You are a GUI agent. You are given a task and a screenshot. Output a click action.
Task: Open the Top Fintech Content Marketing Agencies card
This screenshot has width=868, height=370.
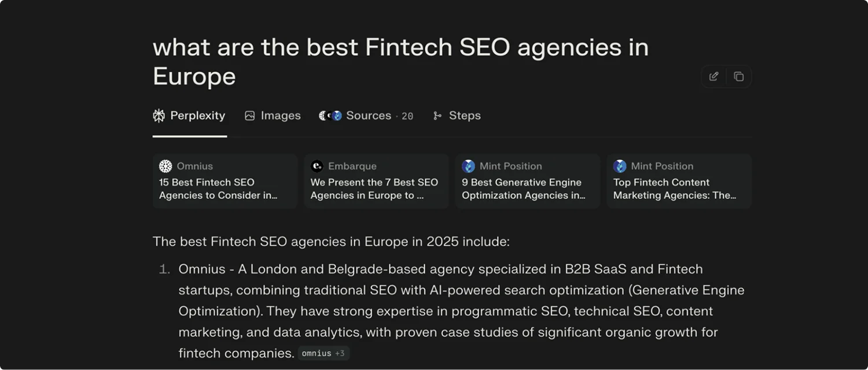pos(679,188)
